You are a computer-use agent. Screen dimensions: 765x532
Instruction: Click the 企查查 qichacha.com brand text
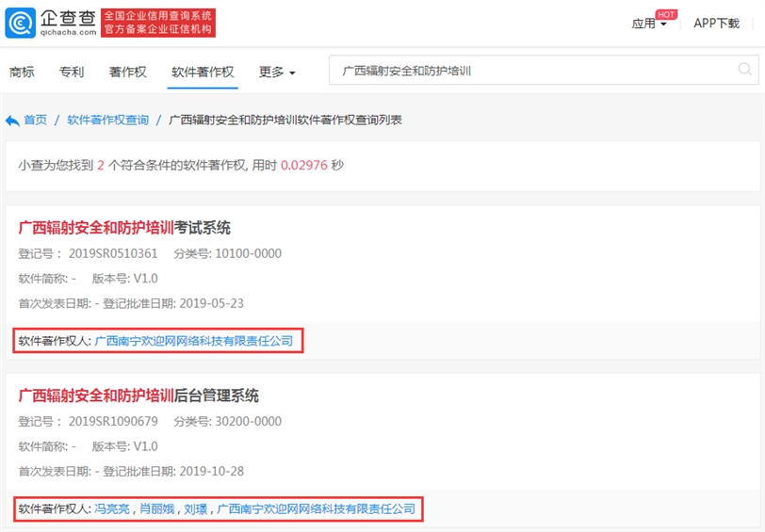pyautogui.click(x=68, y=23)
